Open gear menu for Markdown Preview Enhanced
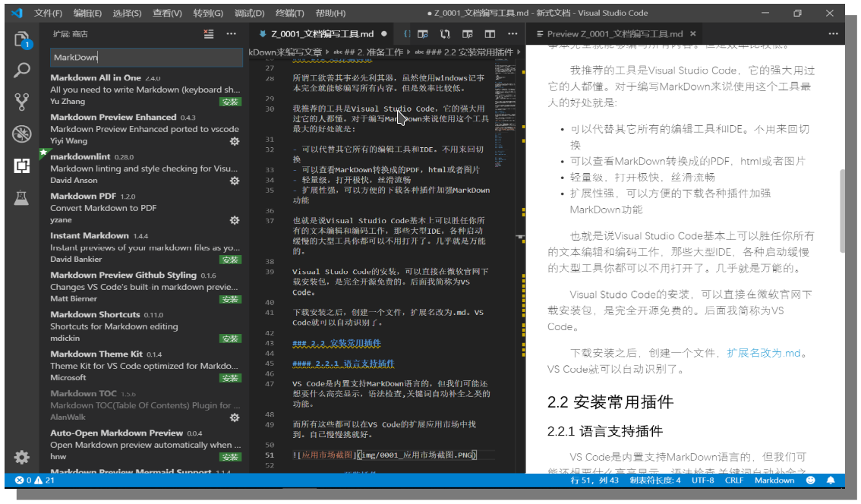 235,141
